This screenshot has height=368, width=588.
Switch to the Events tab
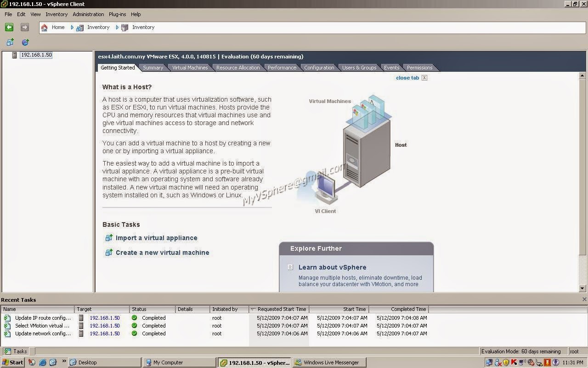(x=392, y=68)
